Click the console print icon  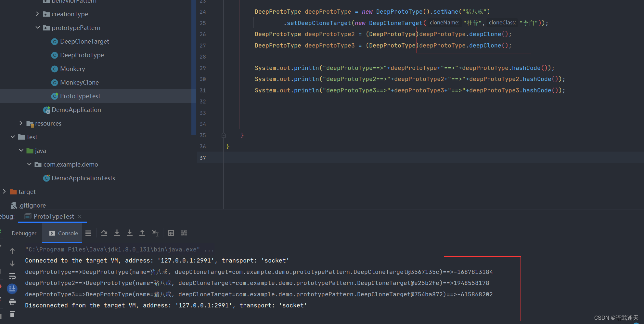12,302
